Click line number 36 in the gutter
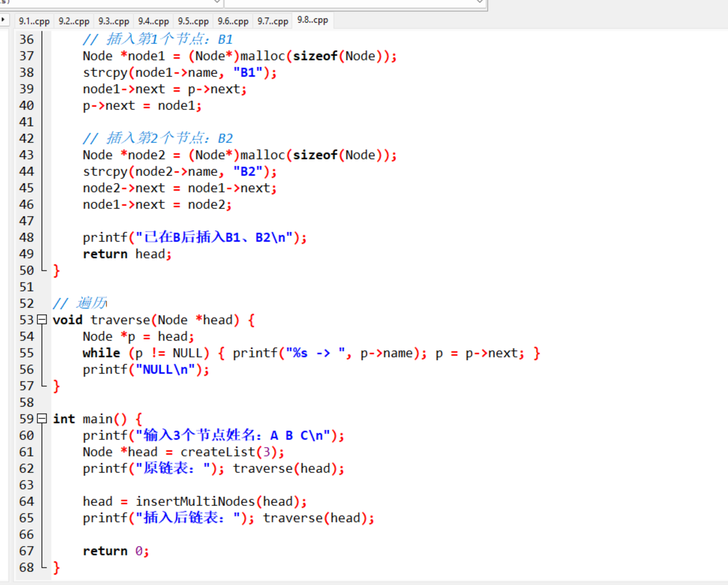This screenshot has height=585, width=728. coord(27,39)
